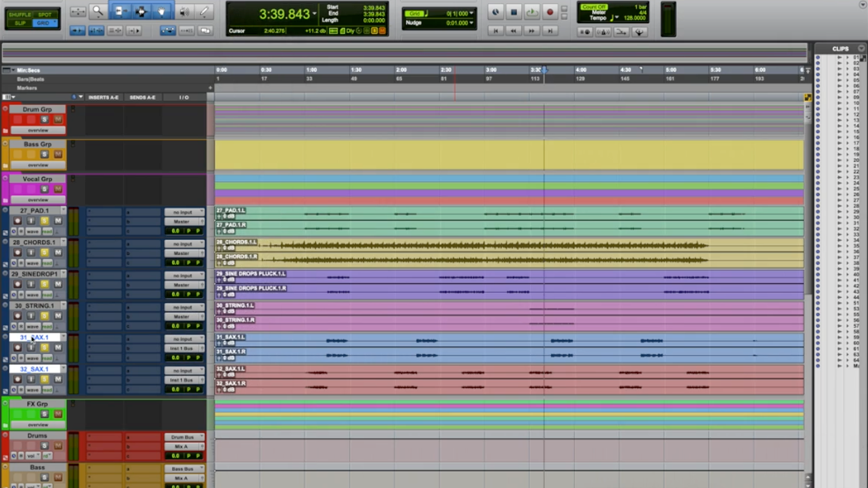
Task: Select the Pencil tool
Action: [204, 12]
